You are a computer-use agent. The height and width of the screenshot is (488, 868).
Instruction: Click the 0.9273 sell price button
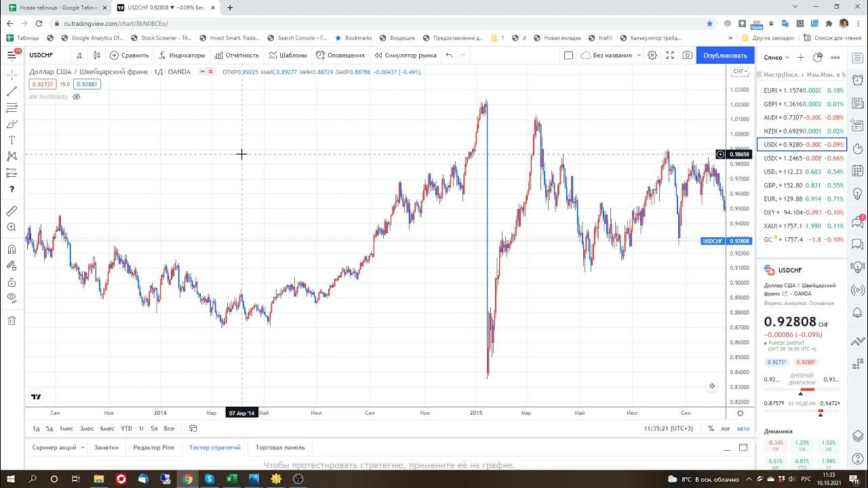[42, 84]
